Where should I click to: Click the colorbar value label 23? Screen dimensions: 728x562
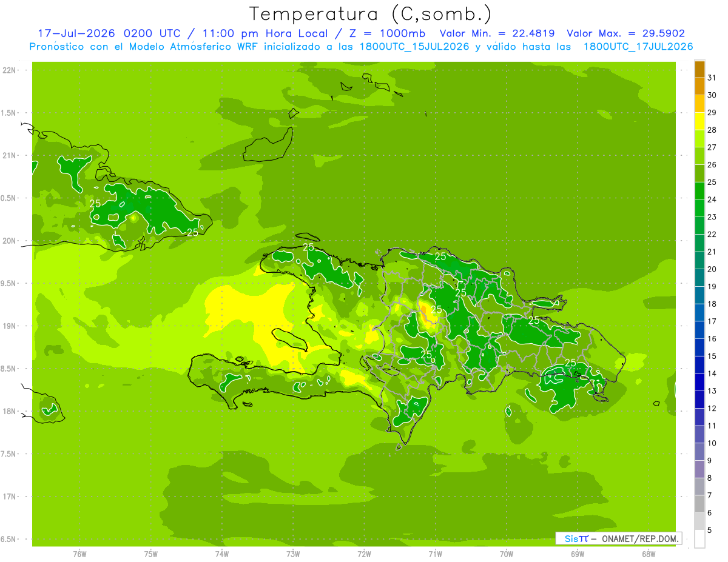[x=712, y=217]
